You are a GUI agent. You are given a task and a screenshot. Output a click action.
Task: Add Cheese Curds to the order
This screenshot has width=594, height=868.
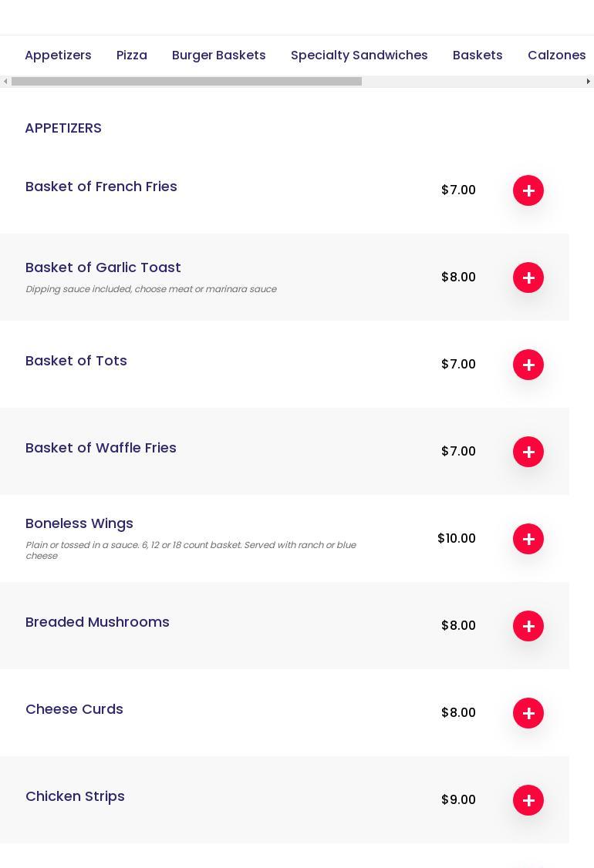pos(528,713)
